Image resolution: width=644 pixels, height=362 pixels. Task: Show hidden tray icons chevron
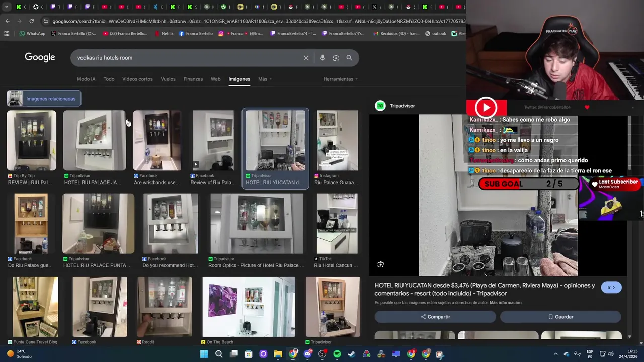pos(555,354)
